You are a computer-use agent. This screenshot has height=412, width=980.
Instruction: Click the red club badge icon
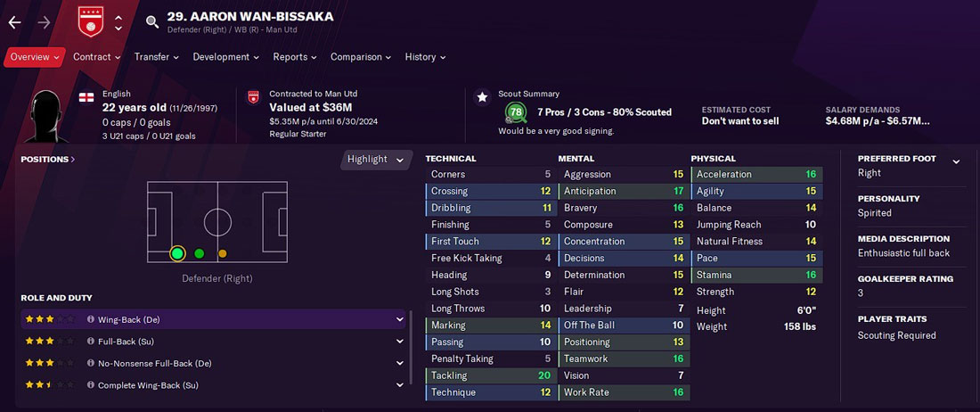[91, 22]
